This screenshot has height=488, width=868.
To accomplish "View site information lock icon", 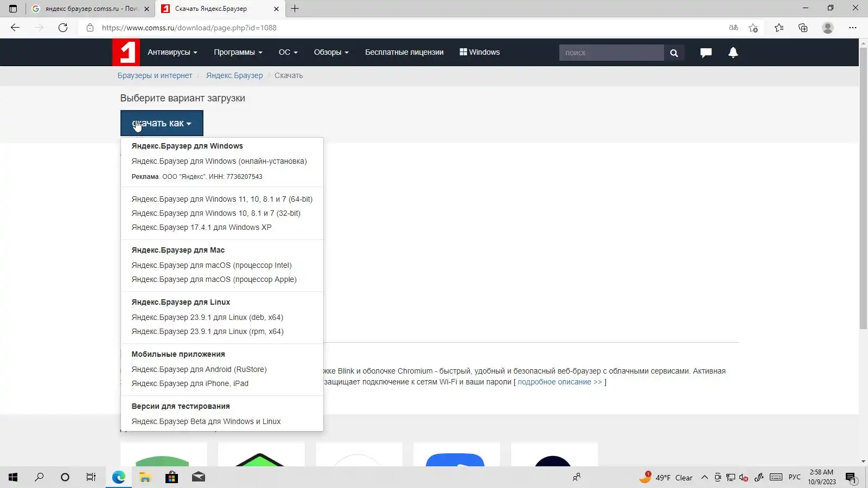I will coord(90,28).
